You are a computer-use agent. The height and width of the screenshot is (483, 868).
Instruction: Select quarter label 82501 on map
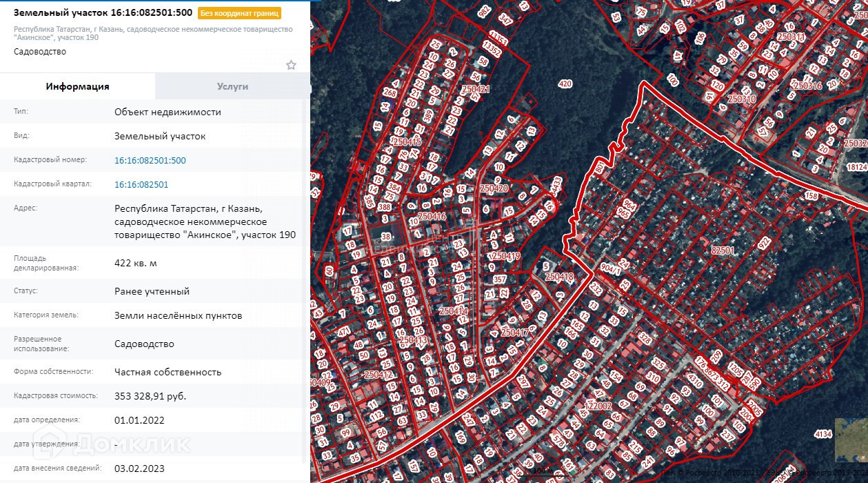[723, 250]
